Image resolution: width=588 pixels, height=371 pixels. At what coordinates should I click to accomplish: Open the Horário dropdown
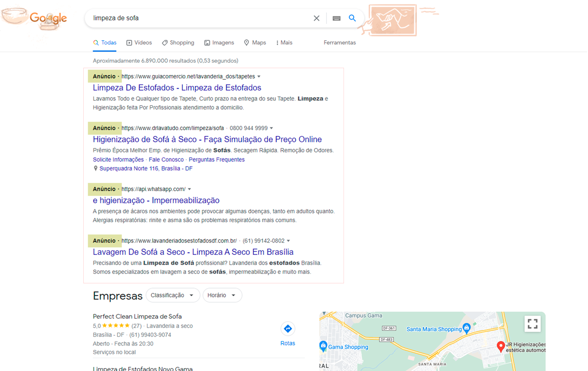[x=222, y=295]
